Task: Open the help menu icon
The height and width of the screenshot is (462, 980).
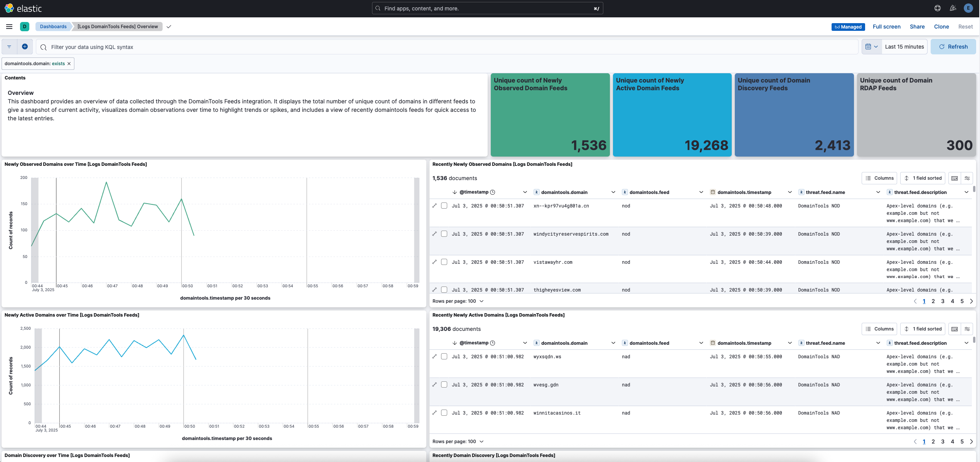Action: [x=938, y=8]
